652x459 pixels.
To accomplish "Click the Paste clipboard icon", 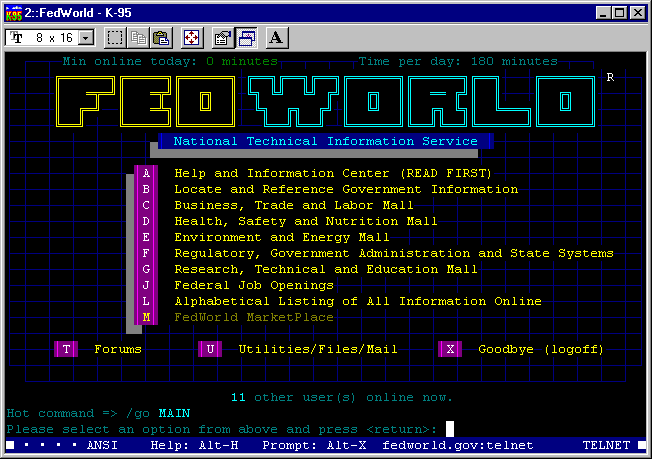I will 161,38.
